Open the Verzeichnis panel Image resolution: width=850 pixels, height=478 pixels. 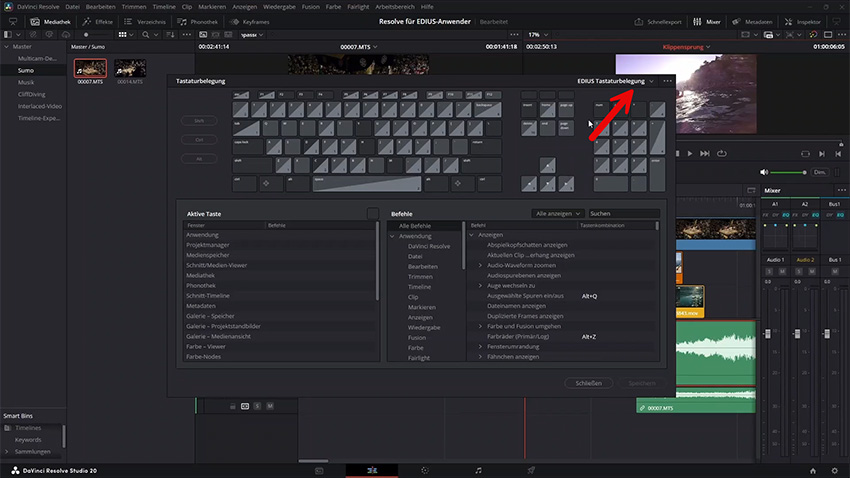click(145, 22)
